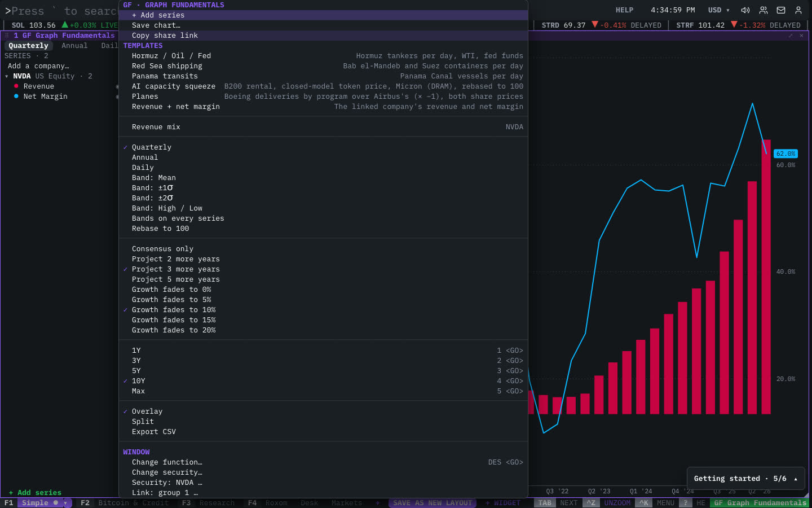
Task: Click the Revenue red color dot
Action: [16, 86]
